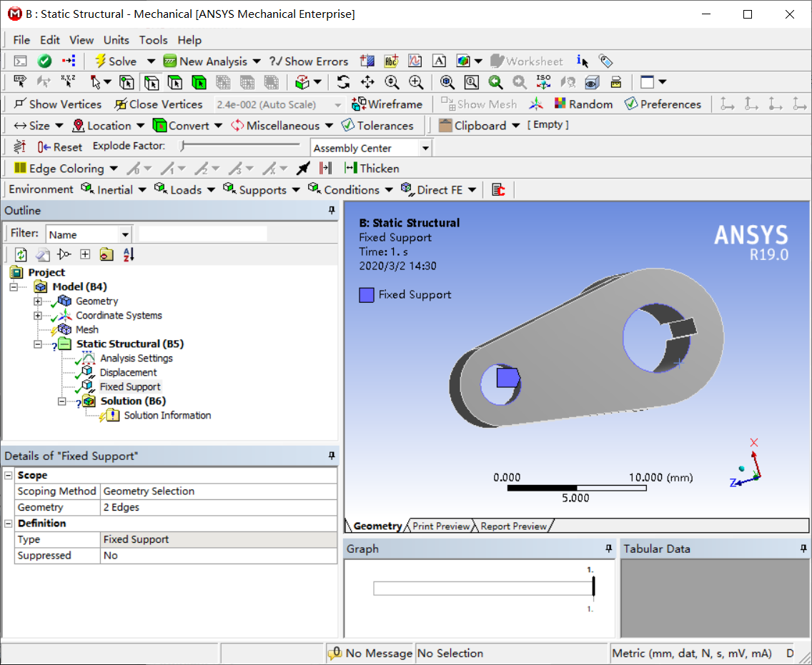812x665 pixels.
Task: Click the Selection Information icon
Action: coord(582,61)
